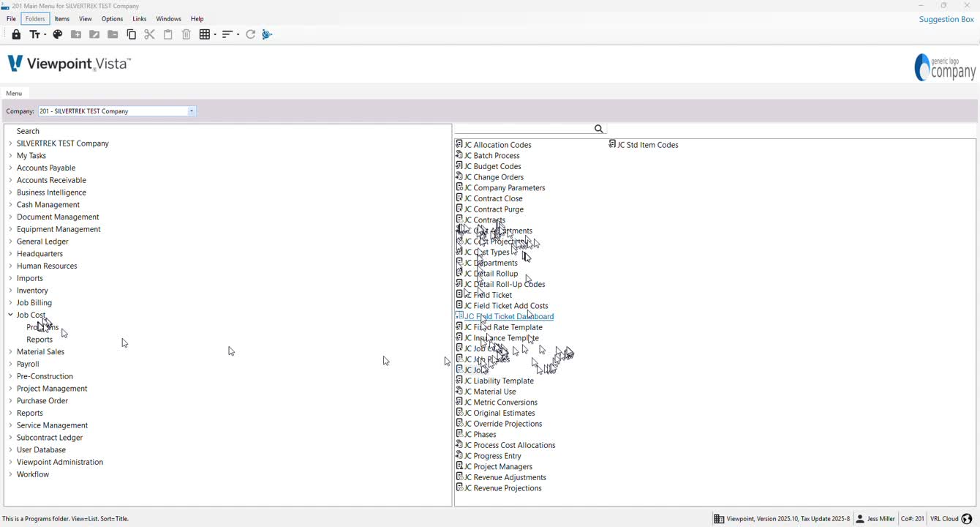This screenshot has width=980, height=527.
Task: Expand the Accounts Payable folder
Action: [x=10, y=168]
